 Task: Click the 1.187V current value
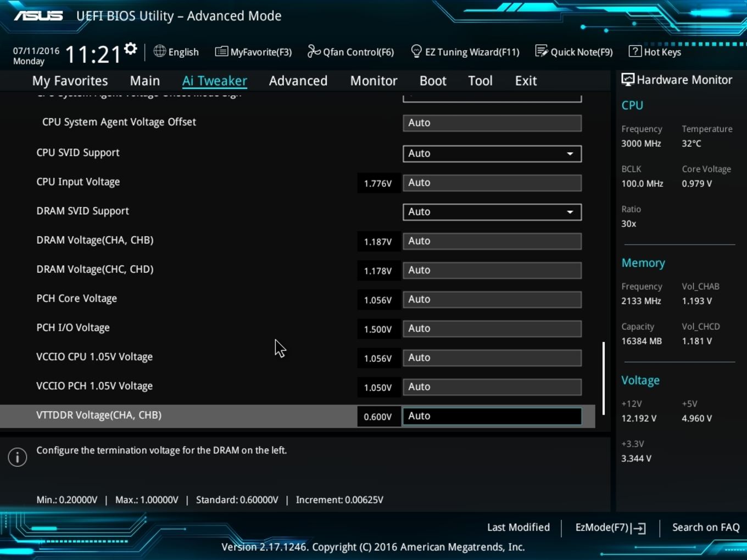[378, 242]
